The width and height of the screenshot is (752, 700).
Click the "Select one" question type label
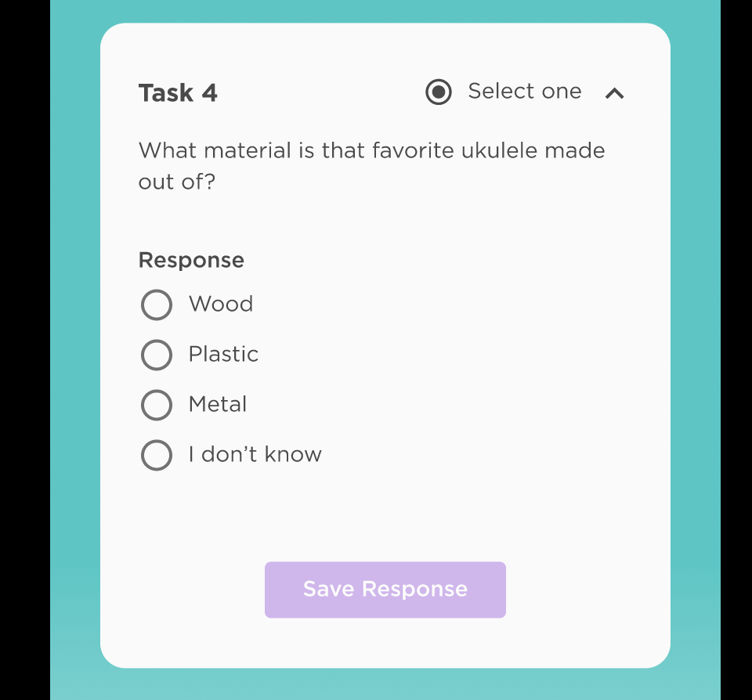pyautogui.click(x=524, y=92)
